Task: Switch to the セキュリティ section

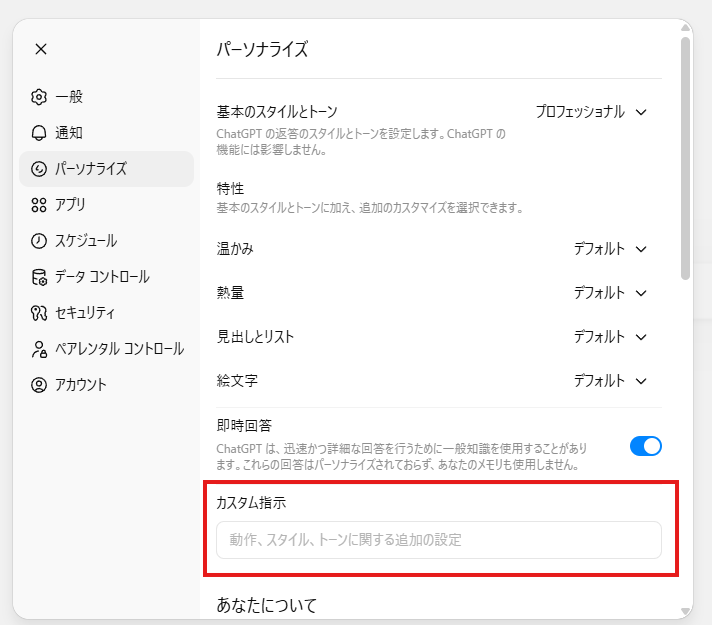Action: click(106, 313)
